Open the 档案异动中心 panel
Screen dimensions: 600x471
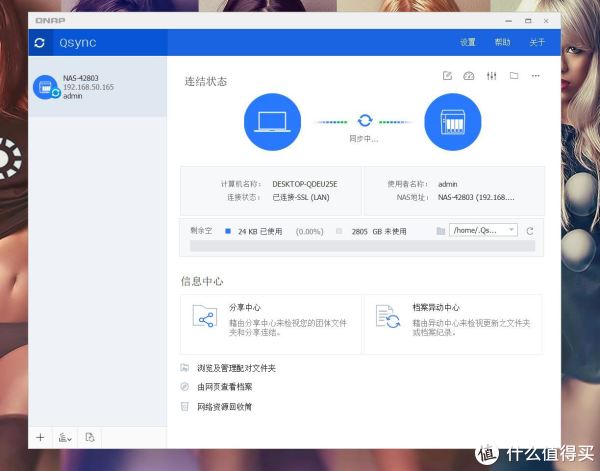pyautogui.click(x=453, y=323)
